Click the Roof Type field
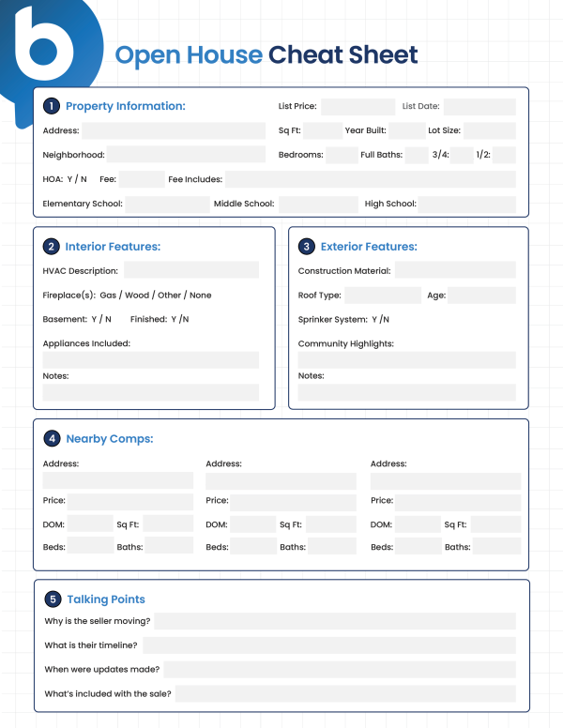Screen dimensions: 563x728 [383, 296]
